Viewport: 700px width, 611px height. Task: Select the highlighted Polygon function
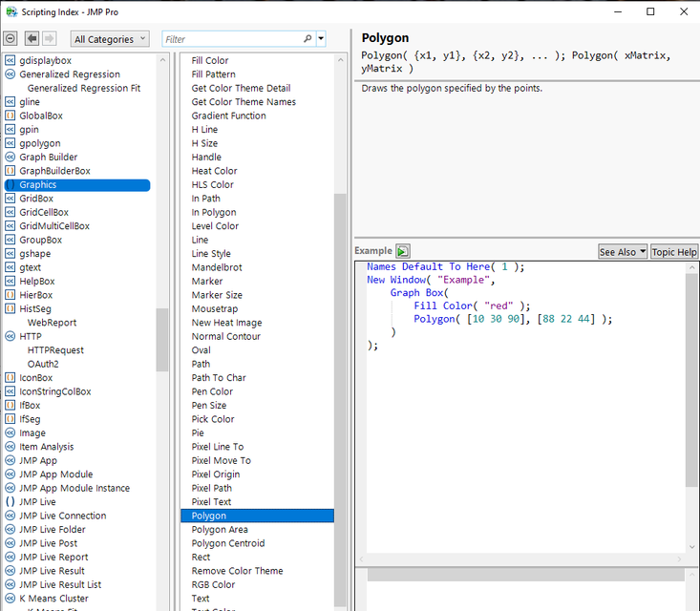click(257, 516)
